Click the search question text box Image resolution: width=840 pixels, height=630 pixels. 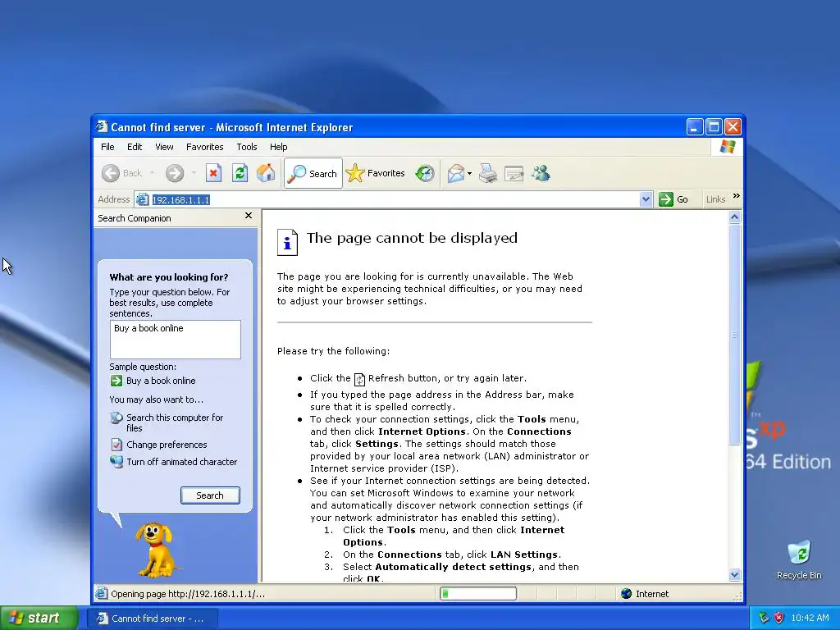point(176,339)
